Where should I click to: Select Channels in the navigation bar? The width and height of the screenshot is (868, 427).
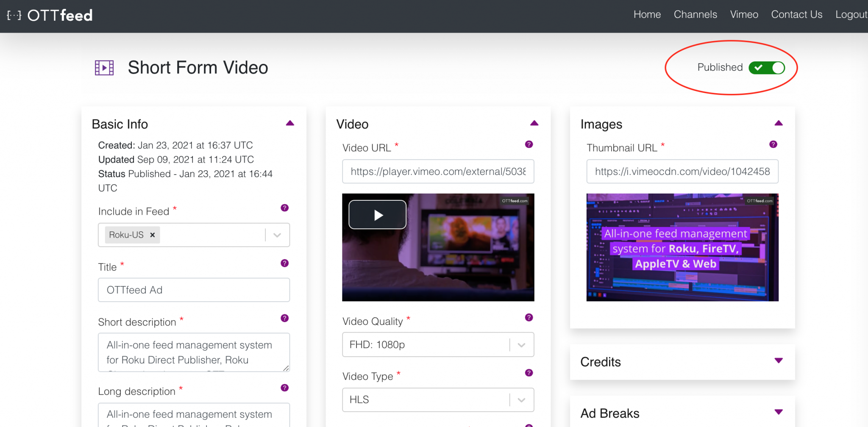pos(696,14)
